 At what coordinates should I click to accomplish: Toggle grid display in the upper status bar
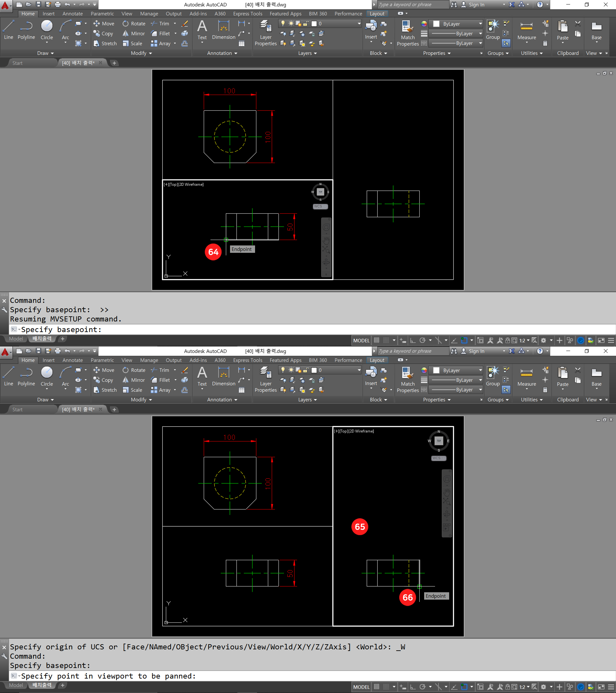pos(376,340)
